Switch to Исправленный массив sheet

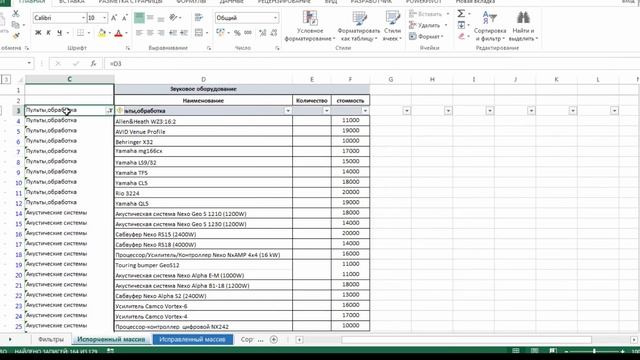tap(192, 339)
